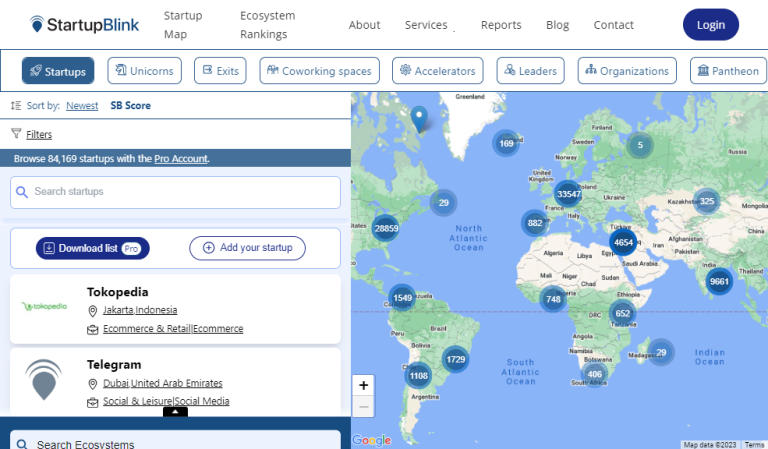
Task: Select the Startups tab
Action: [x=58, y=71]
